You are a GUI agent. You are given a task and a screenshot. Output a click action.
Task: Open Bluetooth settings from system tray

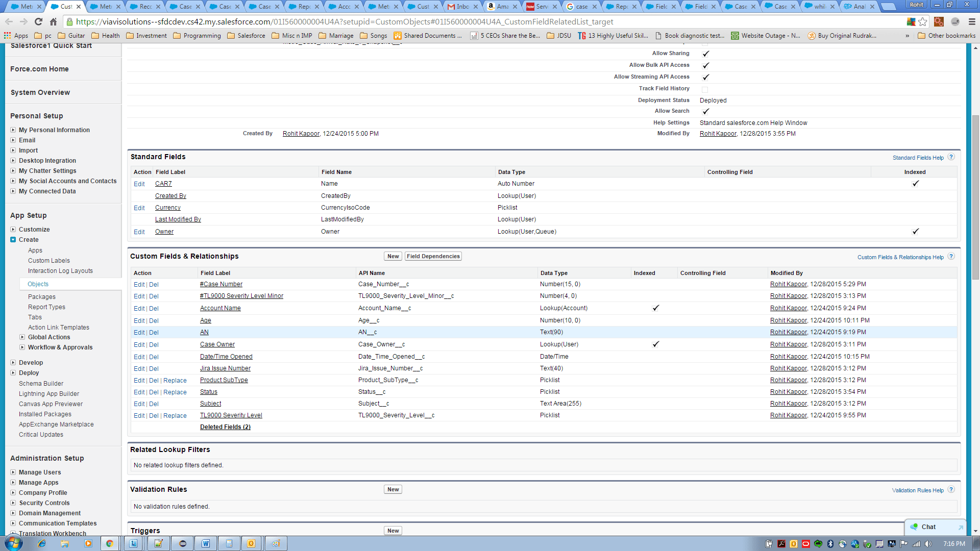[830, 543]
